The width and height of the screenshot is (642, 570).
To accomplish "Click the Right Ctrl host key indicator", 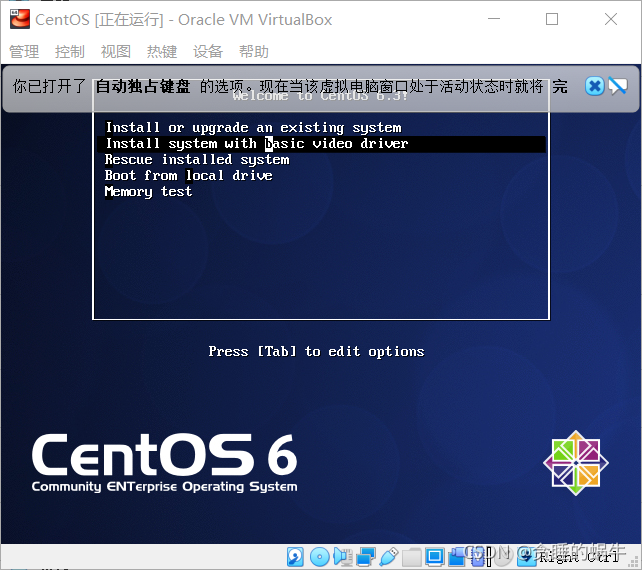I will [579, 557].
